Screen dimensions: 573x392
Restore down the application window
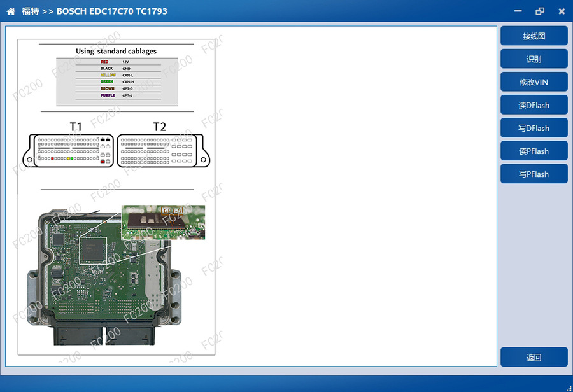(x=540, y=11)
